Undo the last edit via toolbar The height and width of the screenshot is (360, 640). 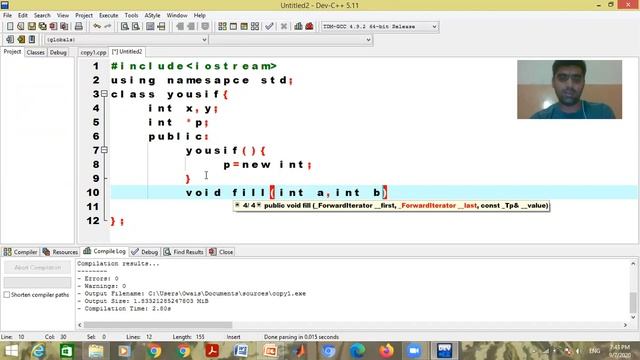(x=97, y=27)
